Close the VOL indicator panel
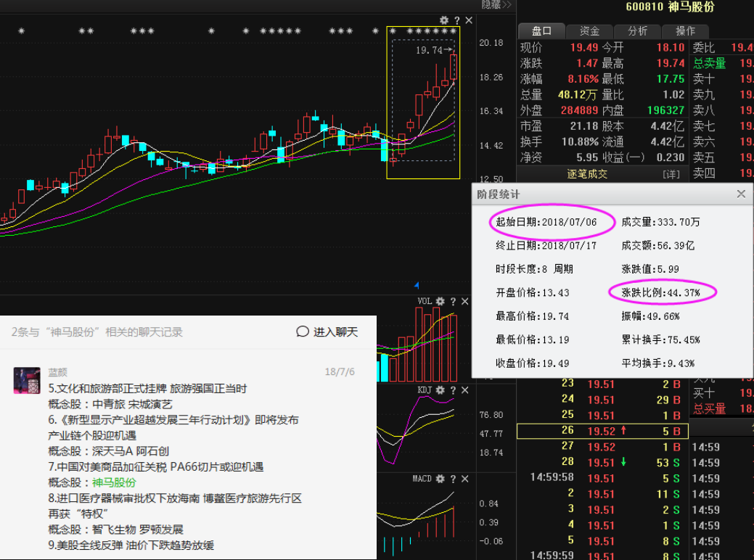754x560 pixels. [465, 301]
